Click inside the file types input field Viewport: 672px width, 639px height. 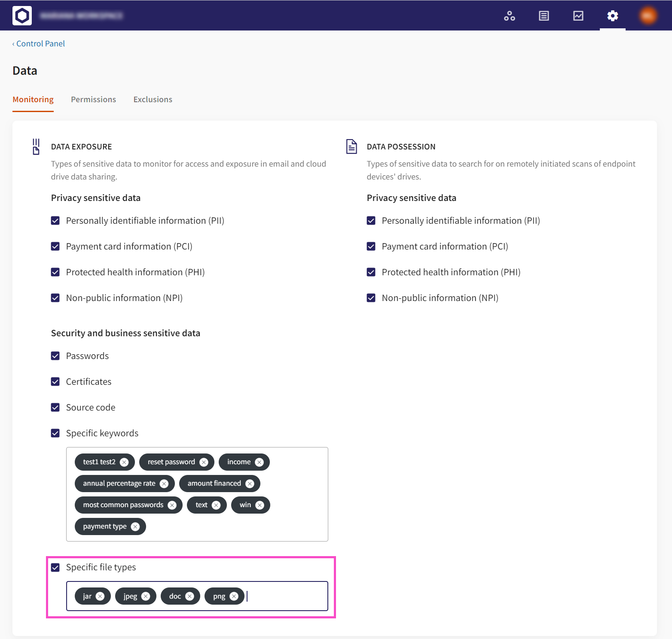click(x=286, y=596)
